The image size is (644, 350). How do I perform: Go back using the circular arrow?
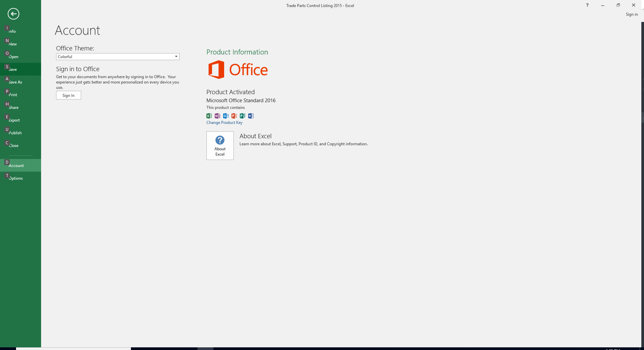point(13,14)
